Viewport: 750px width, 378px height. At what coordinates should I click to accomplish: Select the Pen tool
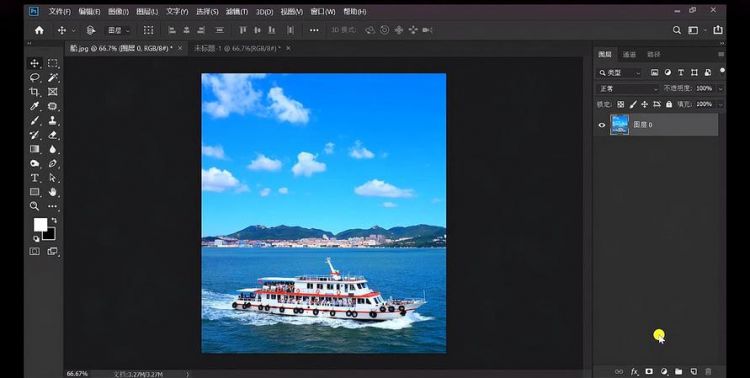tap(53, 164)
